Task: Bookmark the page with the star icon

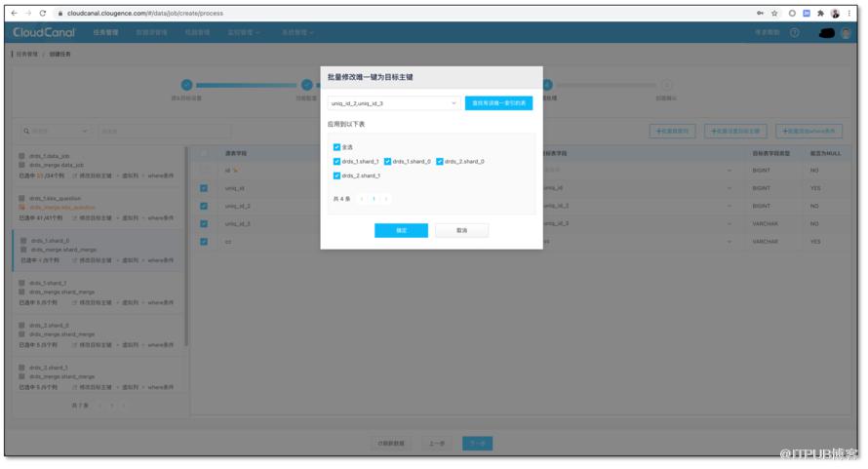Action: (x=774, y=14)
